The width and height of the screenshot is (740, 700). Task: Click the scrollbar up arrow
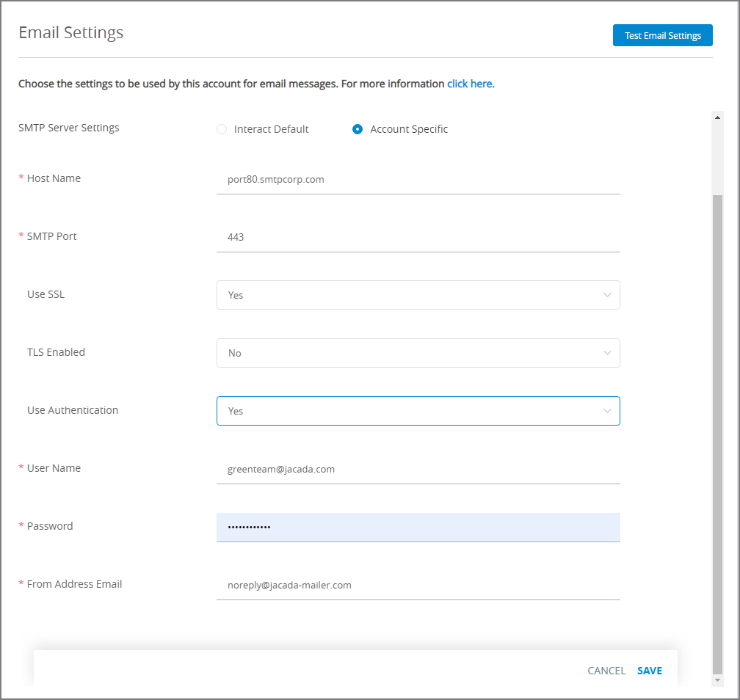pyautogui.click(x=717, y=117)
